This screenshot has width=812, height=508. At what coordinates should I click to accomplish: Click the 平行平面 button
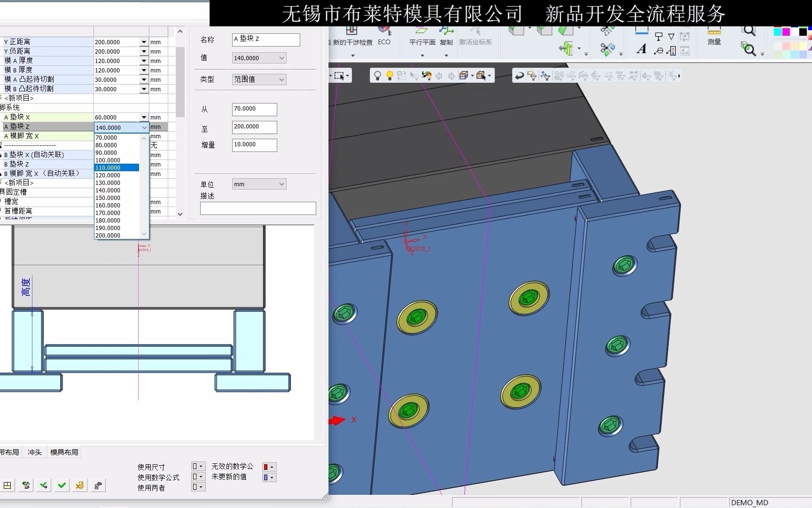click(422, 37)
